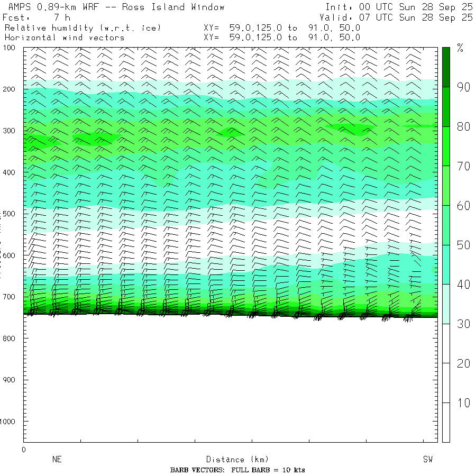Click the pressure axis label '200'
The width and height of the screenshot is (476, 476).
pyautogui.click(x=9, y=89)
